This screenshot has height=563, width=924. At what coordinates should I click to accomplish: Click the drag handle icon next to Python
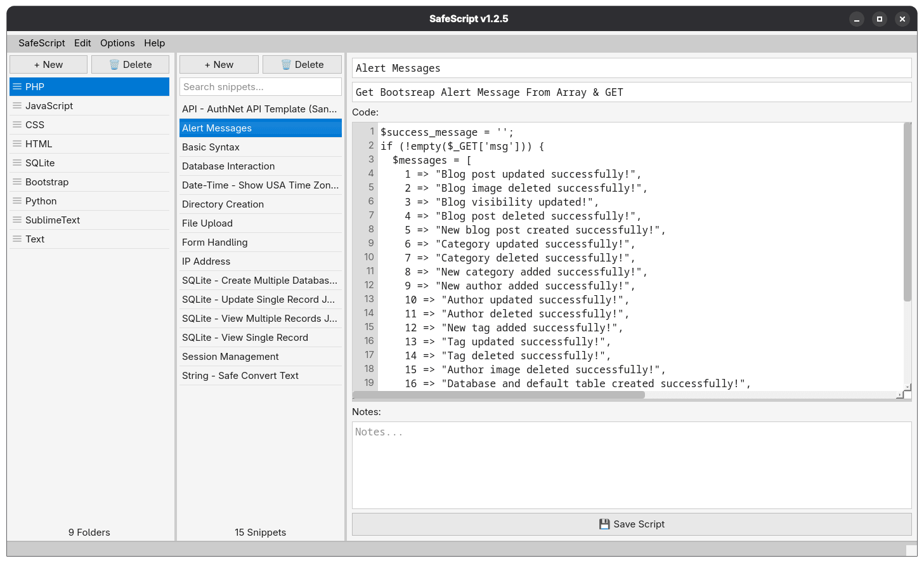coord(19,201)
